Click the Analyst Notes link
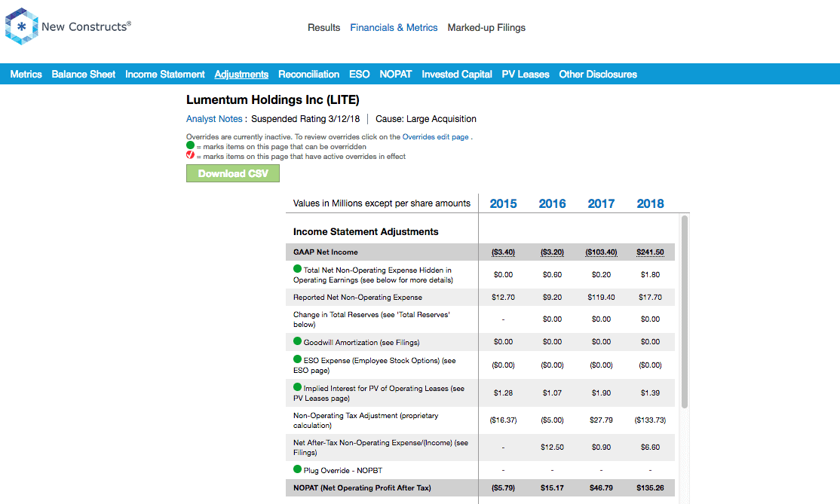The height and width of the screenshot is (504, 840). pyautogui.click(x=214, y=119)
